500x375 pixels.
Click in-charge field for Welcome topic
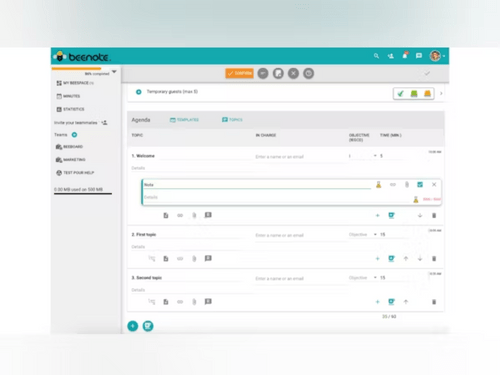tap(300, 157)
